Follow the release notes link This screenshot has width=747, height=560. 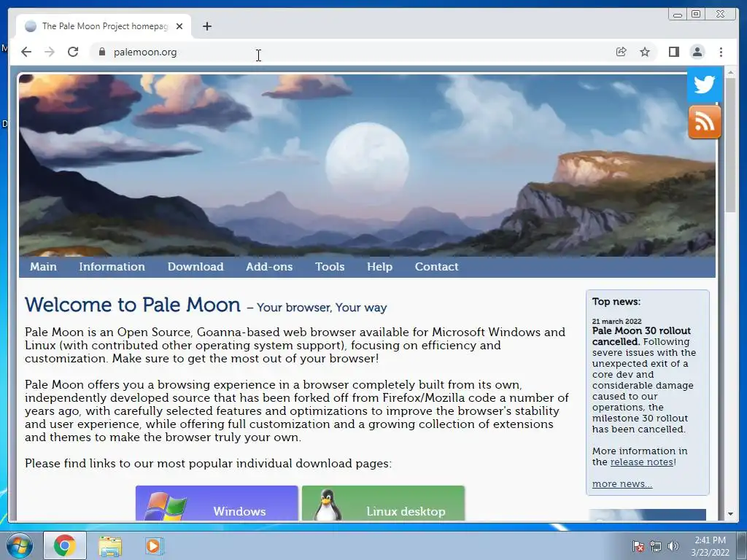tap(642, 462)
